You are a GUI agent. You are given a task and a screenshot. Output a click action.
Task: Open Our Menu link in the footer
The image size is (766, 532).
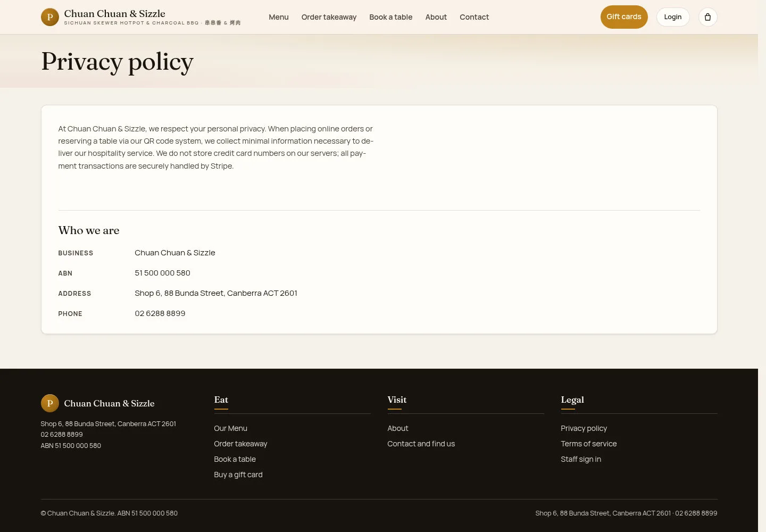[x=231, y=428]
